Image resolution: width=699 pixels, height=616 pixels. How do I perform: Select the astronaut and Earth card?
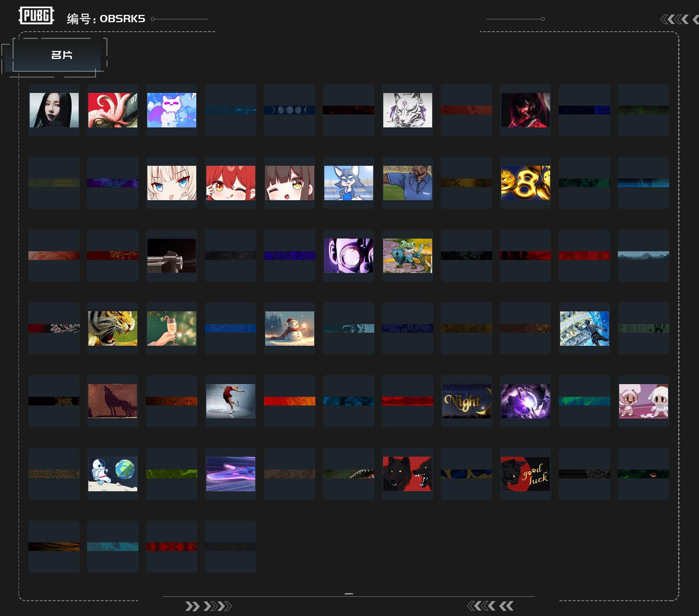click(113, 474)
